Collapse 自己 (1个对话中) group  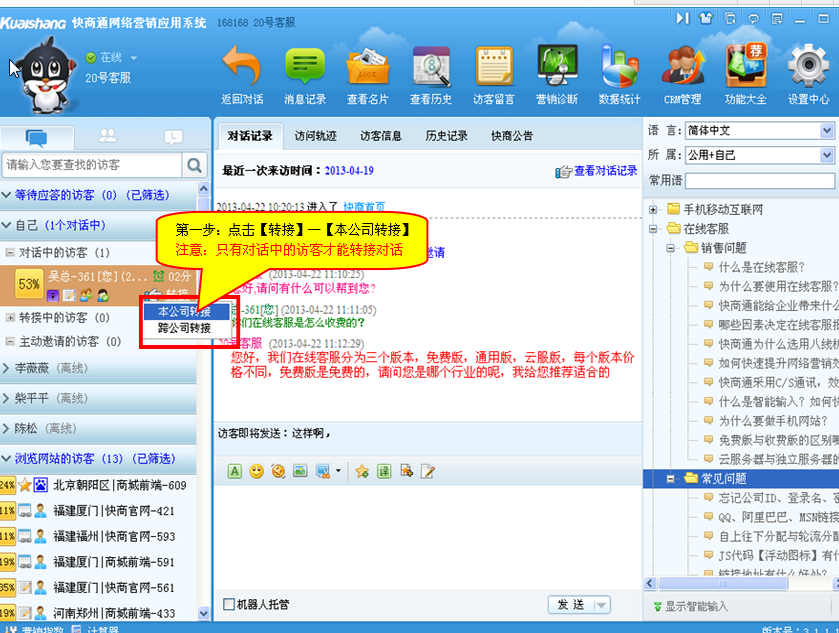[x=6, y=225]
